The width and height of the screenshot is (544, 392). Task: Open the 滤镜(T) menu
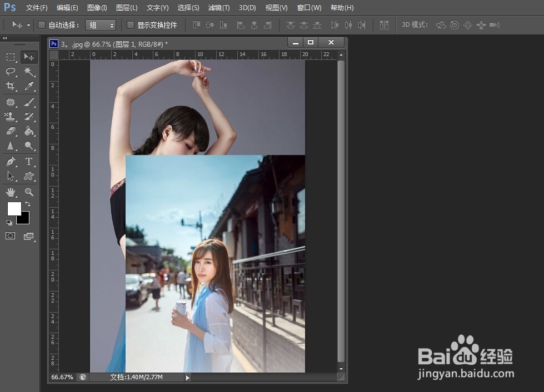click(x=219, y=8)
